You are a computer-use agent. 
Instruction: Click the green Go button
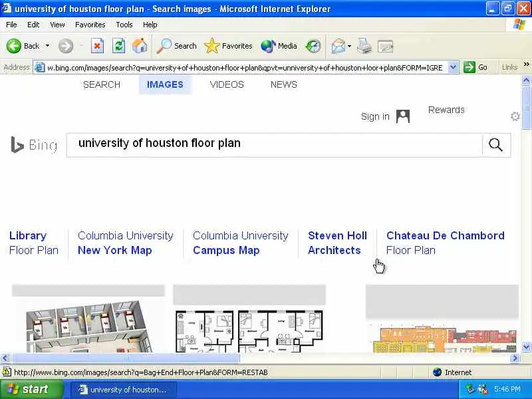pyautogui.click(x=475, y=67)
